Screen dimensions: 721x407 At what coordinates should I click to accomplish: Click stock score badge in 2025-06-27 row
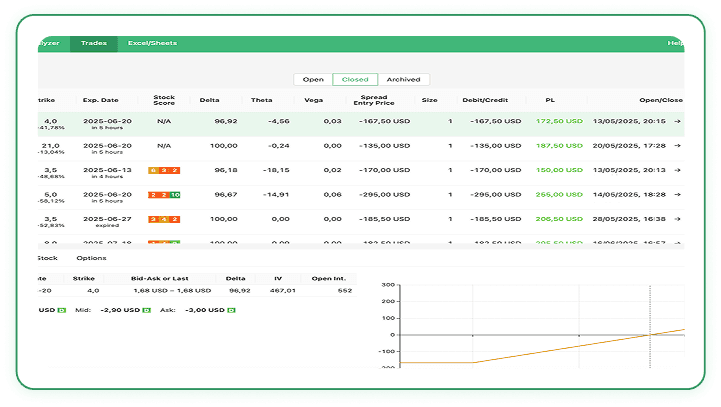[x=164, y=219]
